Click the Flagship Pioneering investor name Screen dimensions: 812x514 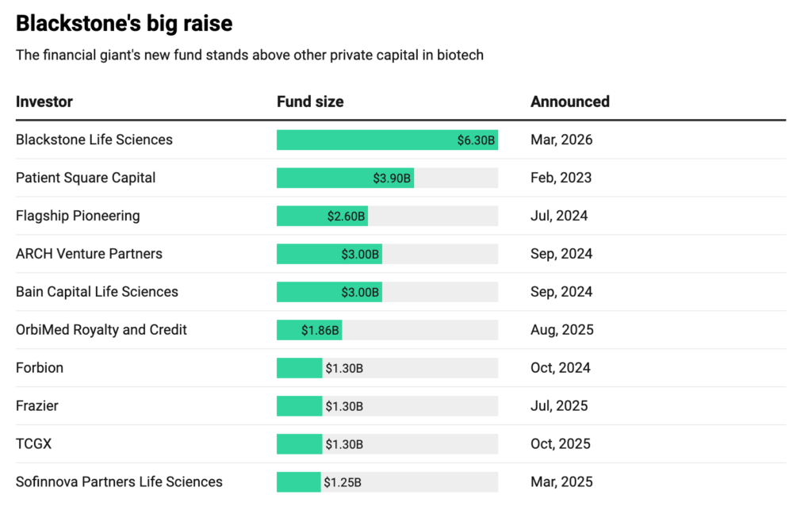coord(78,216)
